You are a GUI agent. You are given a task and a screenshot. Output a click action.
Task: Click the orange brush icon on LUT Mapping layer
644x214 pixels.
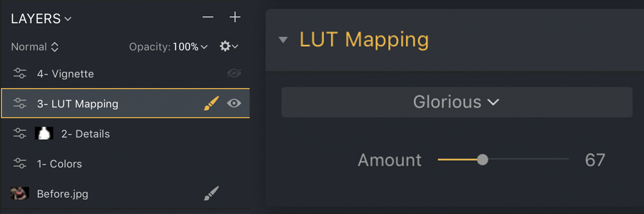[x=211, y=103]
